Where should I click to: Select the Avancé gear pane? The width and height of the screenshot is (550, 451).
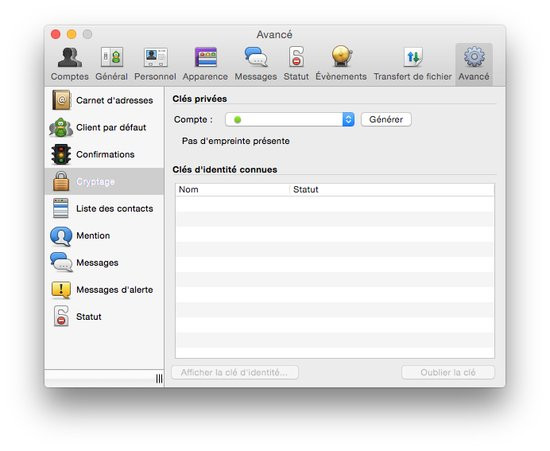474,64
